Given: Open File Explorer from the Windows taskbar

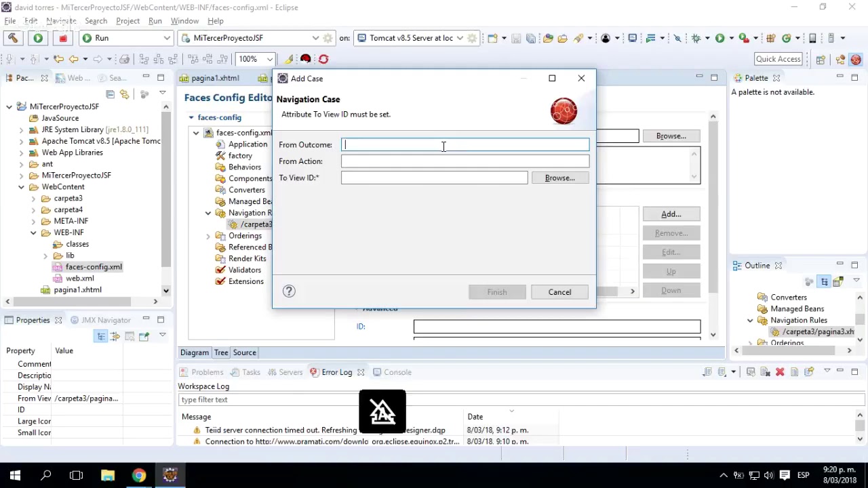Looking at the screenshot, I should coord(107,475).
